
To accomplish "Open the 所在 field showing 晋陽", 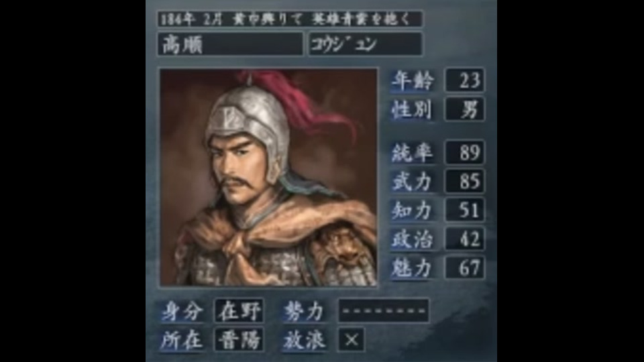I will [x=239, y=339].
